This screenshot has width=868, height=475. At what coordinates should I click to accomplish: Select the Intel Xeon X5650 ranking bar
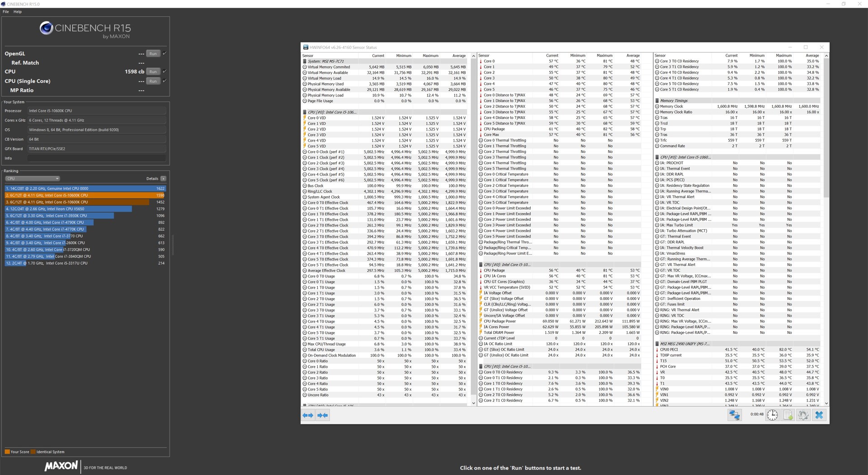click(85, 209)
